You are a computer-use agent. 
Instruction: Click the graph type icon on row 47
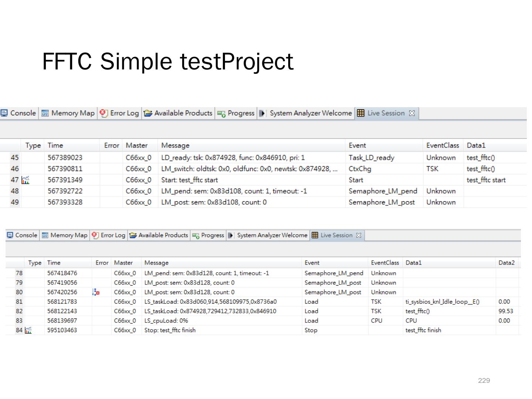[x=25, y=180]
